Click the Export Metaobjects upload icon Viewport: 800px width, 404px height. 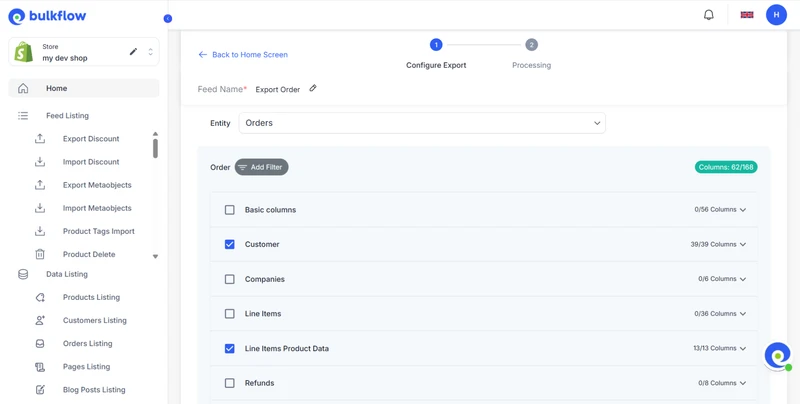pyautogui.click(x=40, y=185)
